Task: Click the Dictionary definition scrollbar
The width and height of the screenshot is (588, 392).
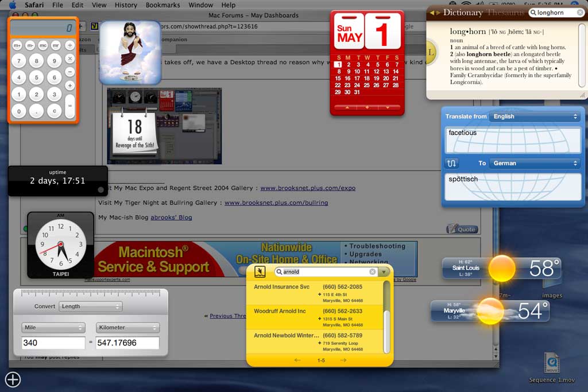Action: [x=582, y=56]
